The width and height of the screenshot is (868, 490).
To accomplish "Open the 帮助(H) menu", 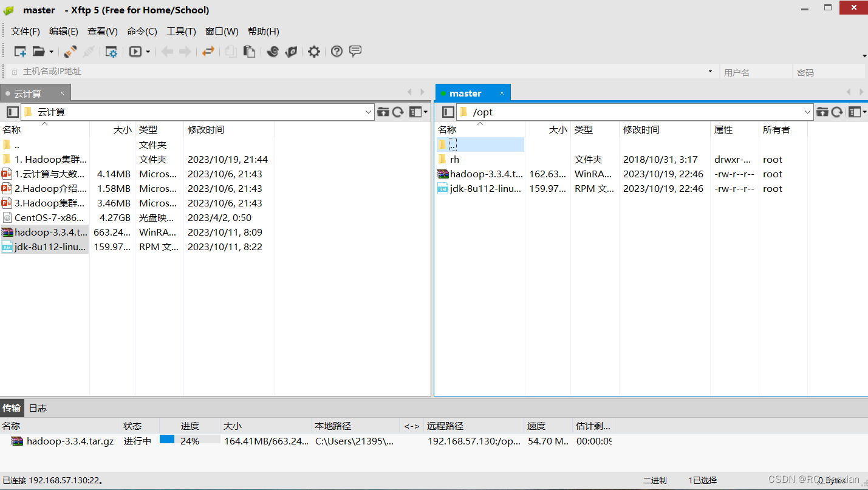I will [264, 32].
